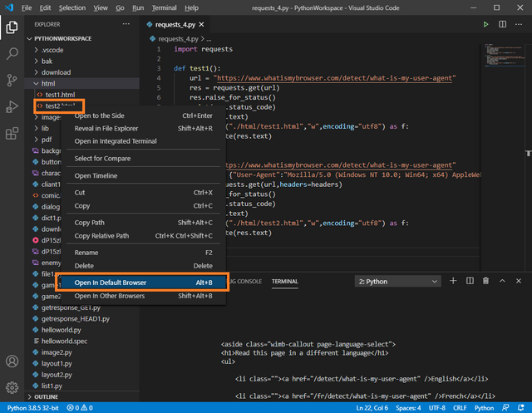Choose Open in Integrated Terminal
Screen dimensions: 532x413
[x=144, y=141]
